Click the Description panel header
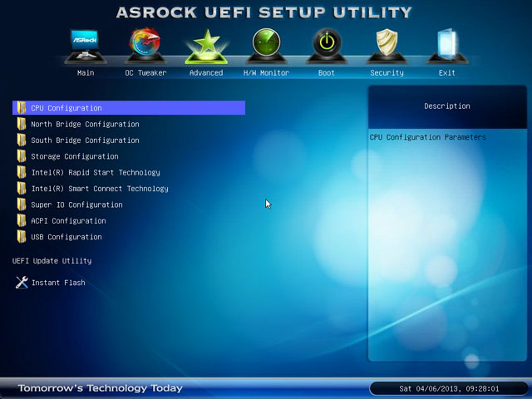 (x=447, y=106)
